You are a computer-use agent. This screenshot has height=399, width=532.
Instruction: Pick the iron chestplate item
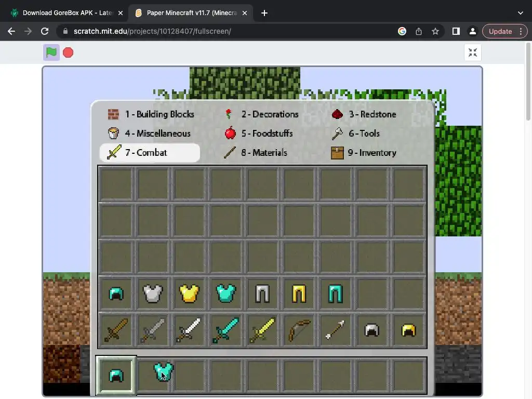153,294
